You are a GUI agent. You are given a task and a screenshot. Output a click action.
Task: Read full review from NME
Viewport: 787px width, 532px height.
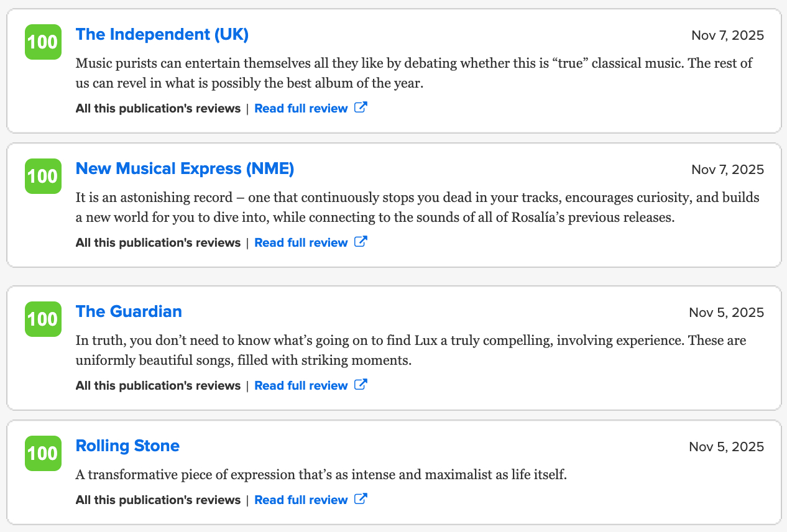(301, 243)
